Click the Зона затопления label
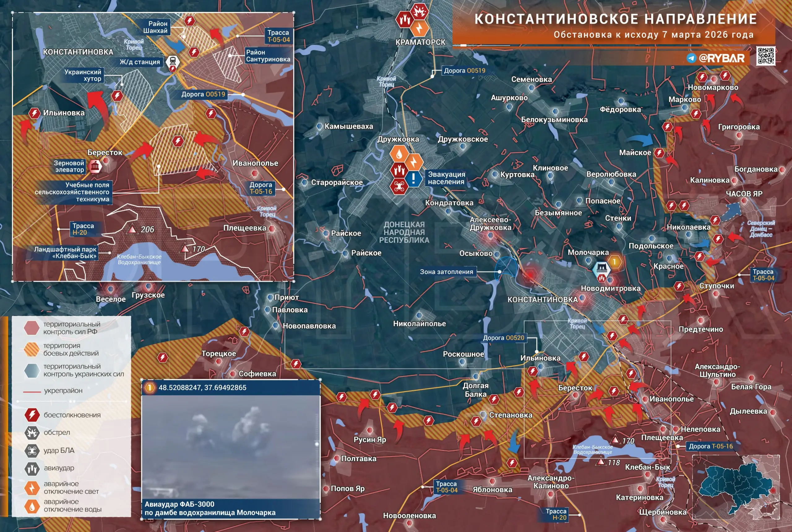The width and height of the screenshot is (792, 532). [446, 272]
